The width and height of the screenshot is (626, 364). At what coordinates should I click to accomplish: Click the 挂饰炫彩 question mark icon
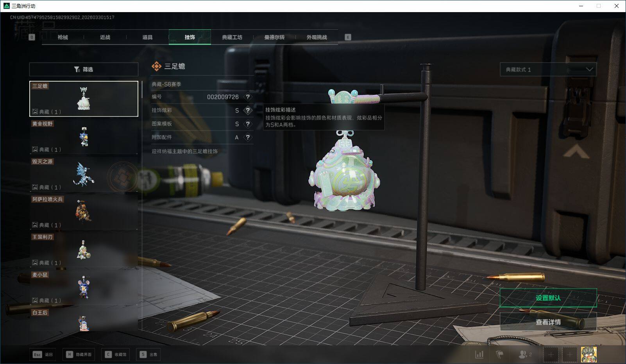coord(248,111)
